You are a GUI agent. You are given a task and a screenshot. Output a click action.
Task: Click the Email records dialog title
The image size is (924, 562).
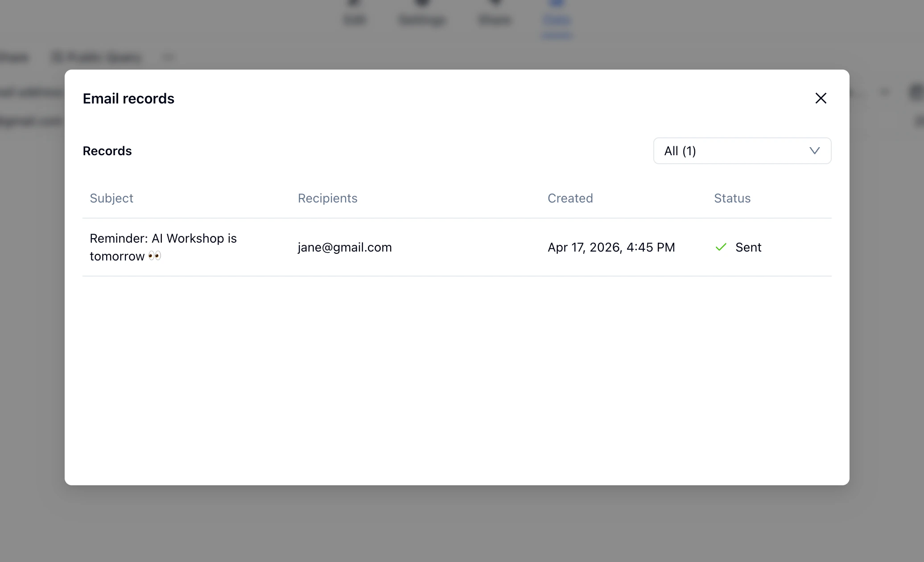point(128,99)
